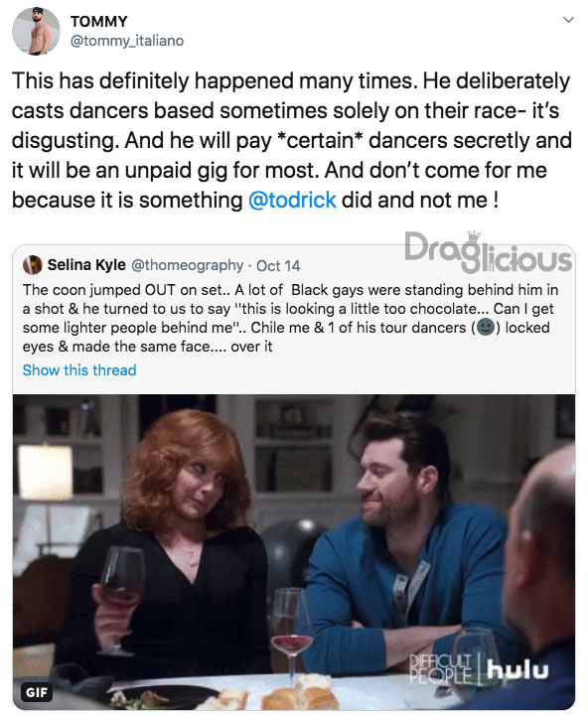Image resolution: width=588 pixels, height=720 pixels.
Task: Click the Draglicious watermark logo
Action: click(488, 251)
